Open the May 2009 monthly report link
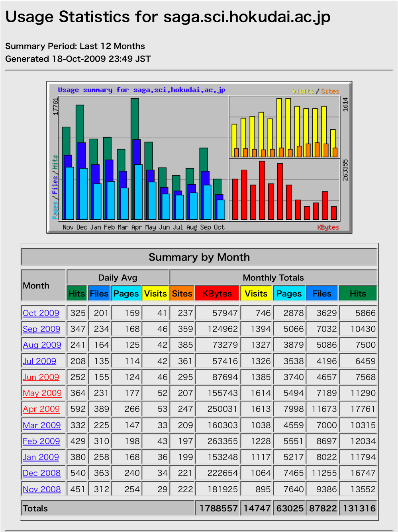The image size is (398, 532). [42, 393]
